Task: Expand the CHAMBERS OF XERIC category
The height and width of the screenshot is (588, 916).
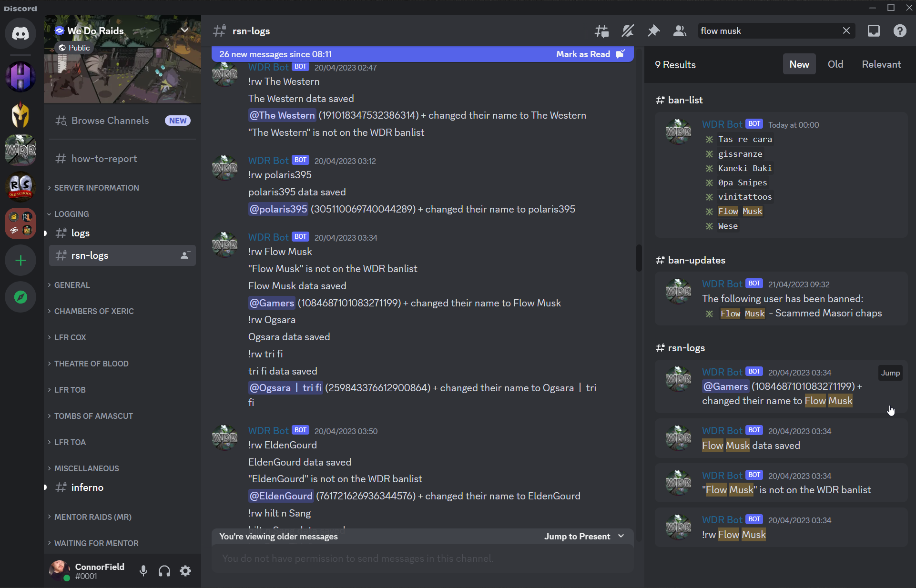Action: pyautogui.click(x=93, y=311)
